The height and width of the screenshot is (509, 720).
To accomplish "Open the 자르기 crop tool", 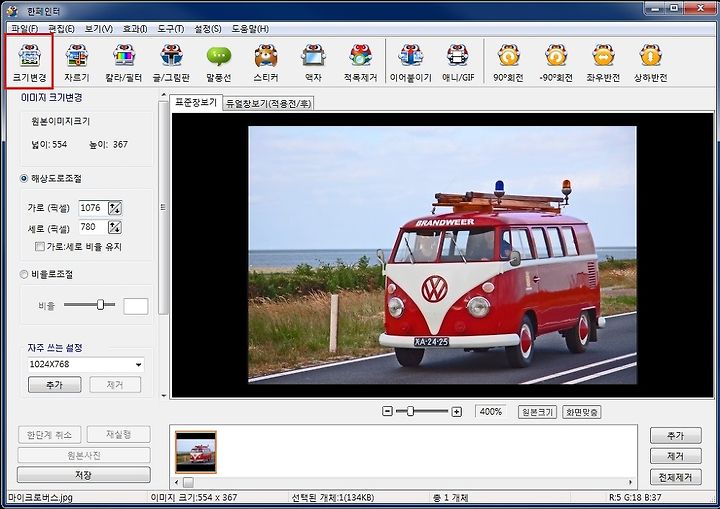I will pyautogui.click(x=76, y=62).
